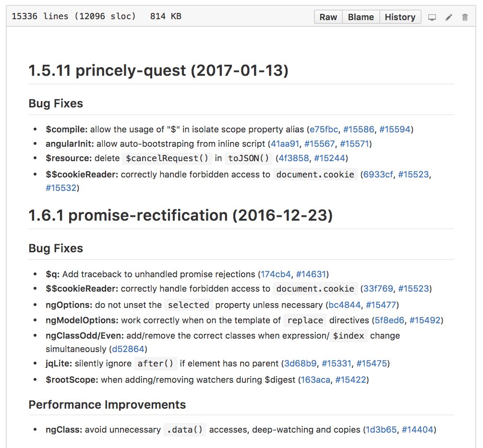This screenshot has width=483, height=448.
Task: Click the toJSON() code snippet
Action: pyautogui.click(x=249, y=158)
